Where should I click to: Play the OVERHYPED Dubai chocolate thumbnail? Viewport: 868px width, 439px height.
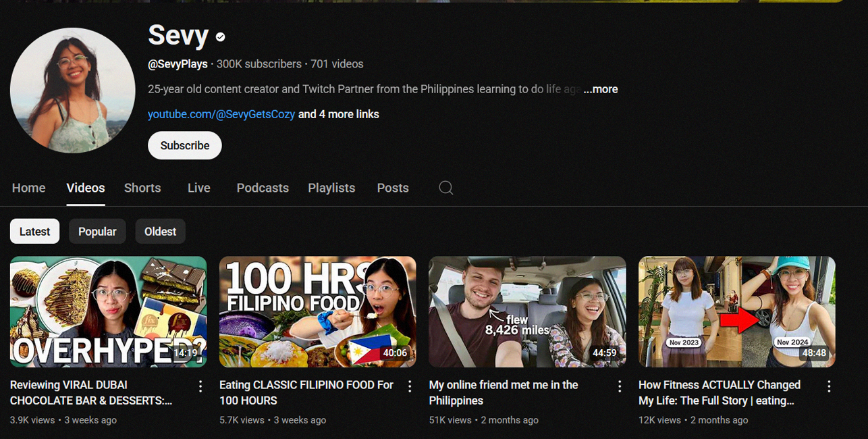click(109, 311)
